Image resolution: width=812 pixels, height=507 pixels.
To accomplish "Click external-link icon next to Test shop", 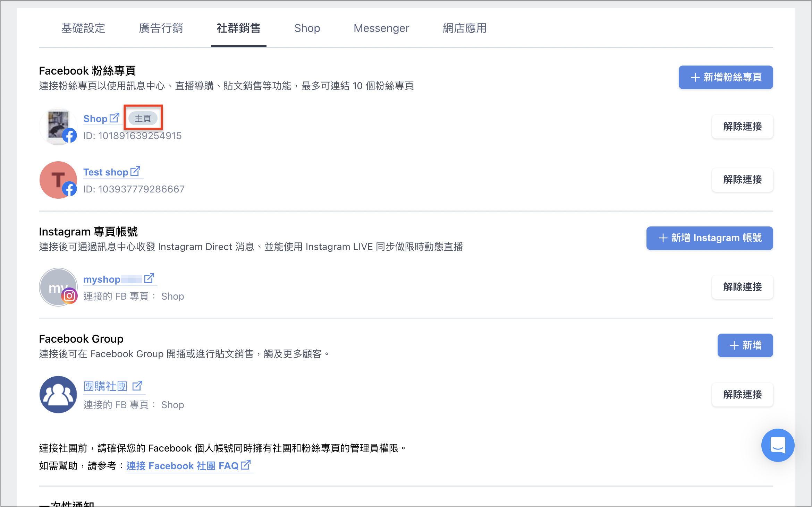I will coord(135,171).
